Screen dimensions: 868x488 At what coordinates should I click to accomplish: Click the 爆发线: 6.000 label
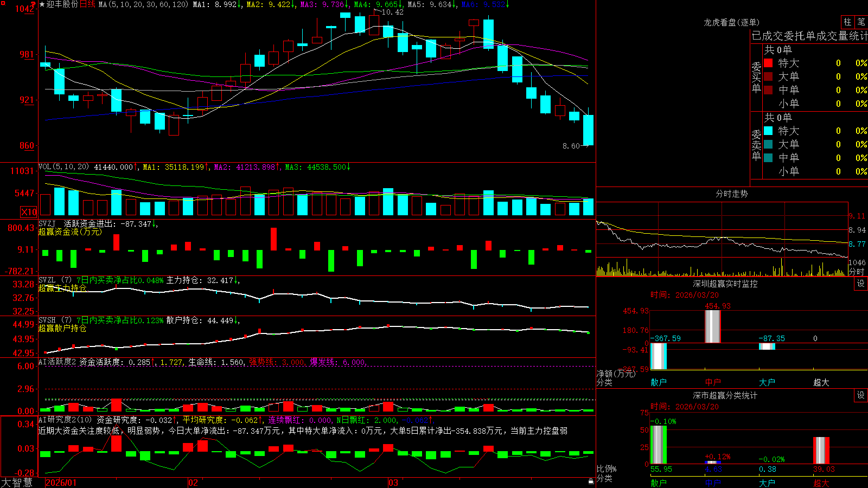click(337, 362)
